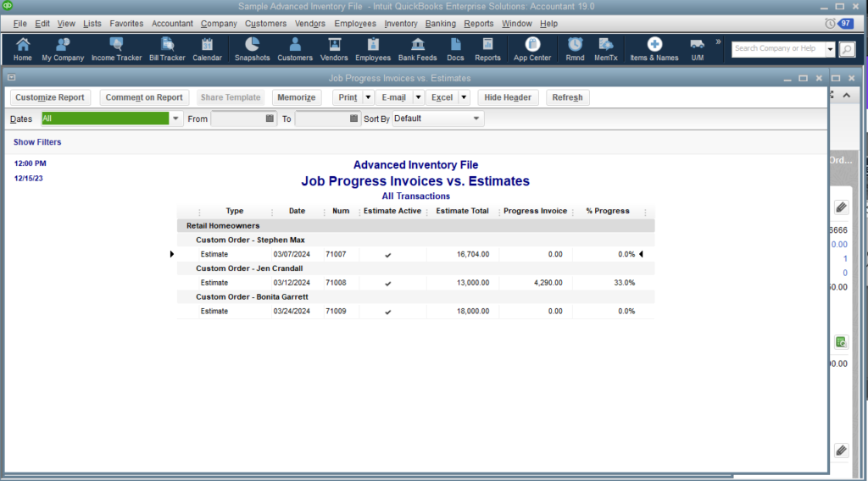
Task: Open the Bill Tracker icon
Action: pyautogui.click(x=167, y=48)
